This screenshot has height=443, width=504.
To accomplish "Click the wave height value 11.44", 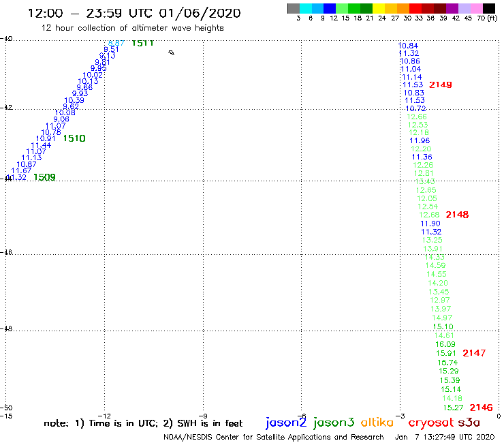I will click(41, 145).
